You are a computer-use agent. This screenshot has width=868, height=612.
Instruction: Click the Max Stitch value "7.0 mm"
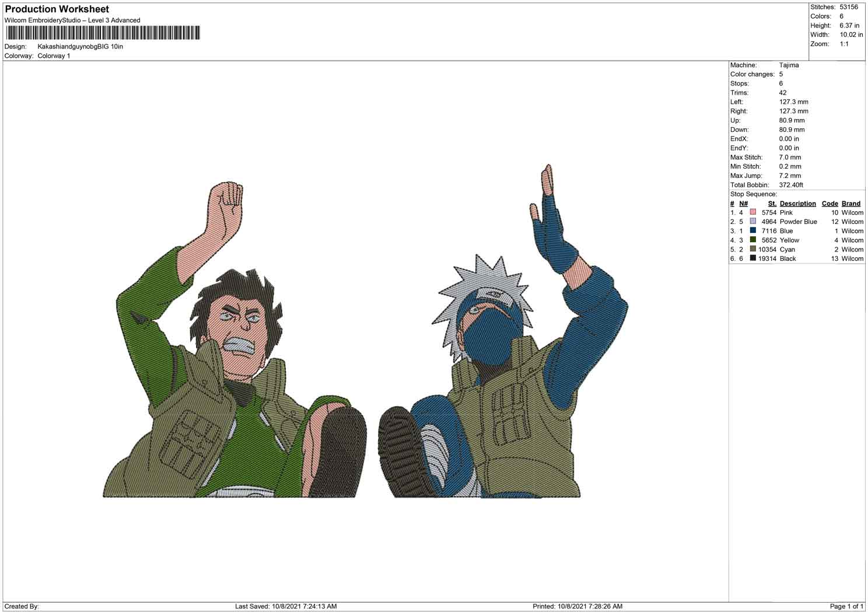click(x=790, y=158)
